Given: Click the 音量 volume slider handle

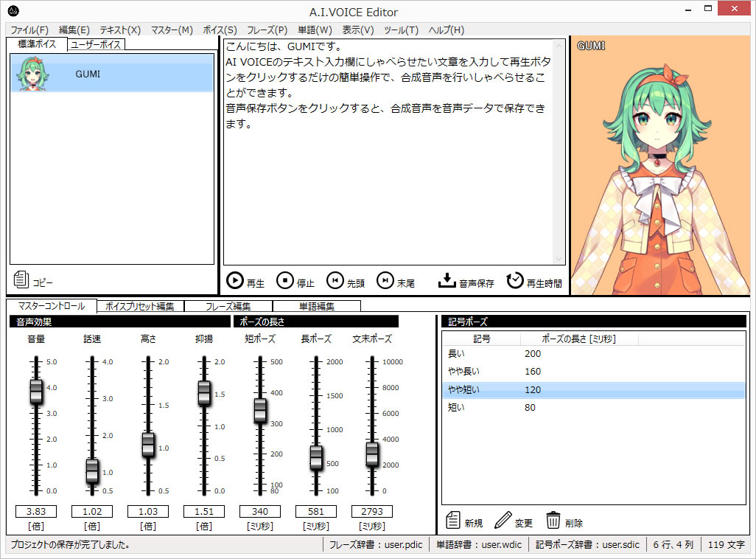Looking at the screenshot, I should point(36,391).
